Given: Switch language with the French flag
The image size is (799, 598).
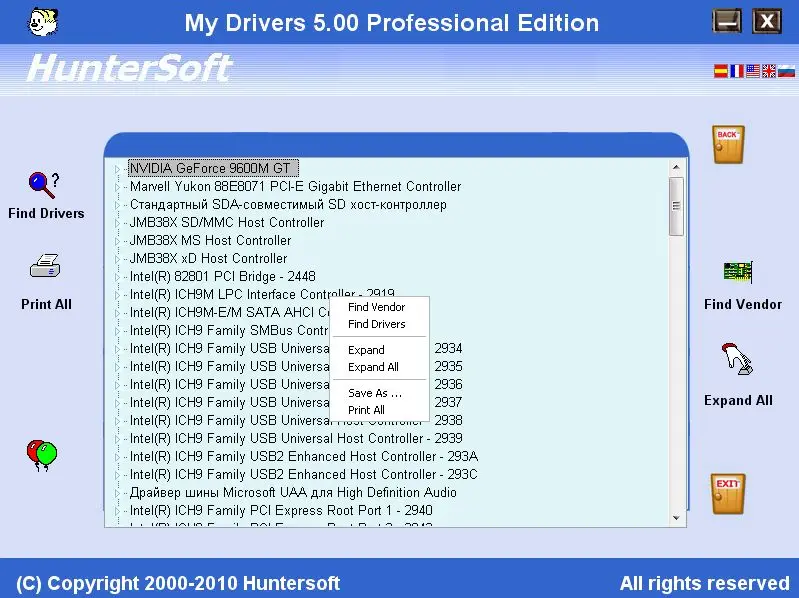Looking at the screenshot, I should [x=737, y=71].
